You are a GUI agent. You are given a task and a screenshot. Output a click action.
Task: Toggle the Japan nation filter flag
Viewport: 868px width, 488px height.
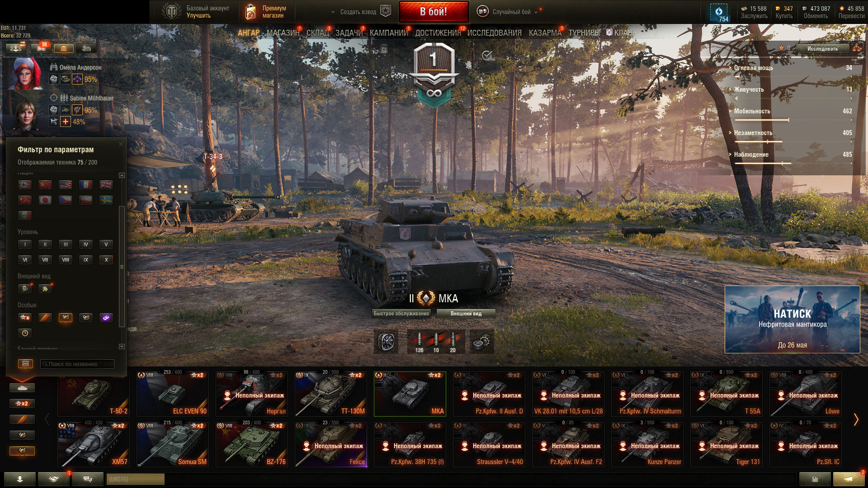point(45,200)
